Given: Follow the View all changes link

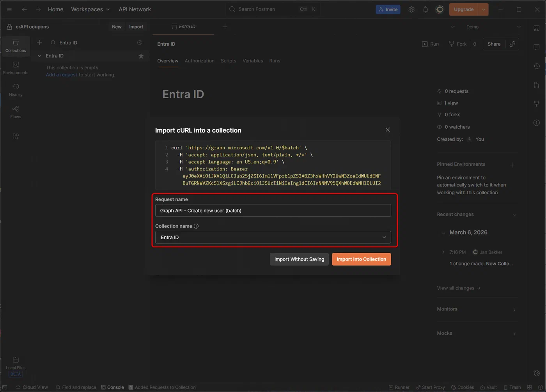Looking at the screenshot, I should (x=459, y=288).
